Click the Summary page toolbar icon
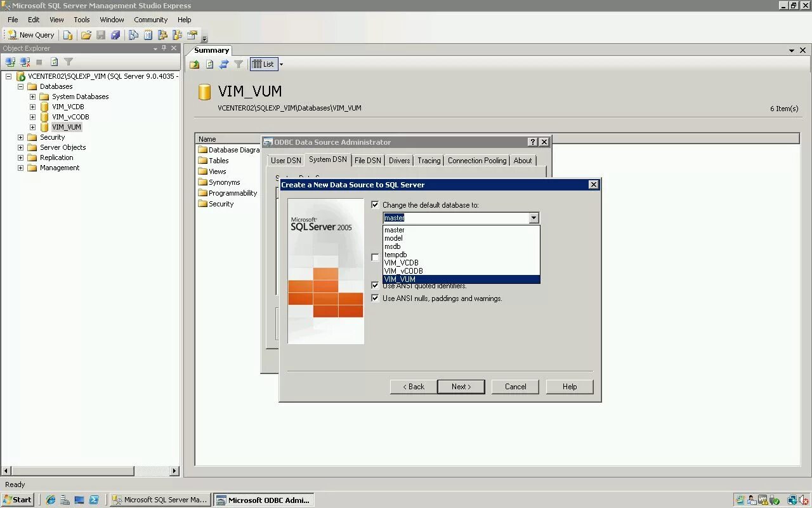This screenshot has width=812, height=508. 148,35
